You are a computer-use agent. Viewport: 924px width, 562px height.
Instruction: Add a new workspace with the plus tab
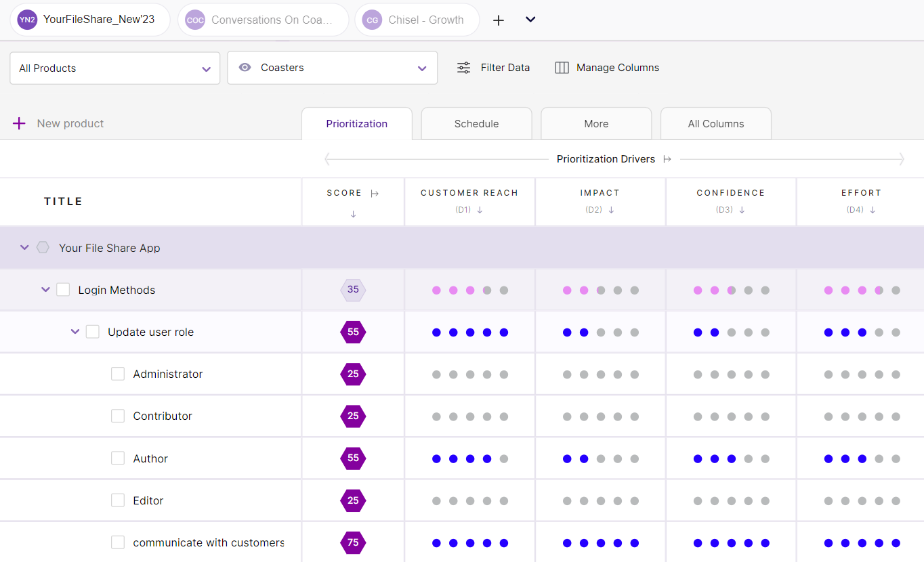[x=499, y=20]
